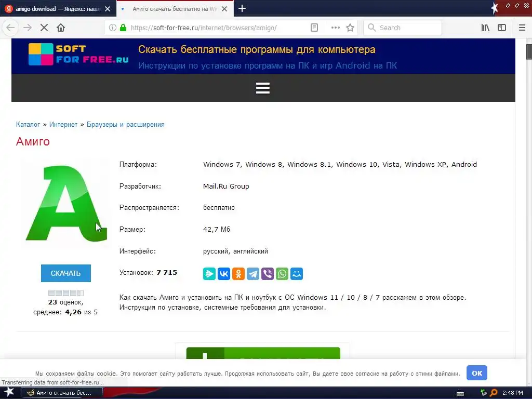532x399 pixels.
Task: Stop loading the page
Action: (x=44, y=28)
